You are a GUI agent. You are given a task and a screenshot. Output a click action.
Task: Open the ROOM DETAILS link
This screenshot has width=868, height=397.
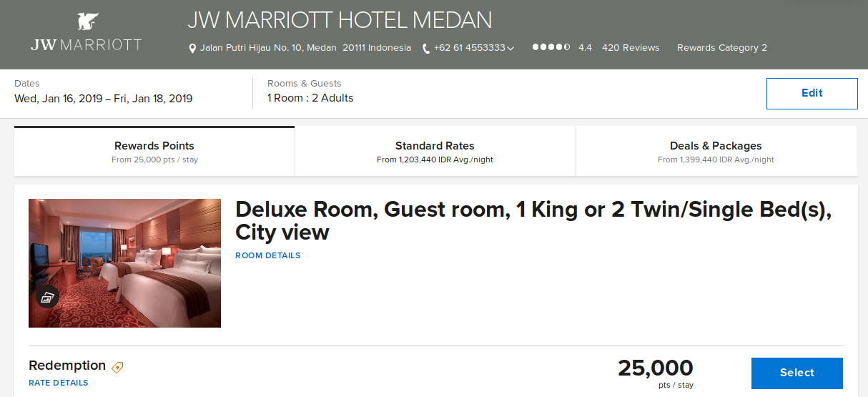(x=268, y=255)
